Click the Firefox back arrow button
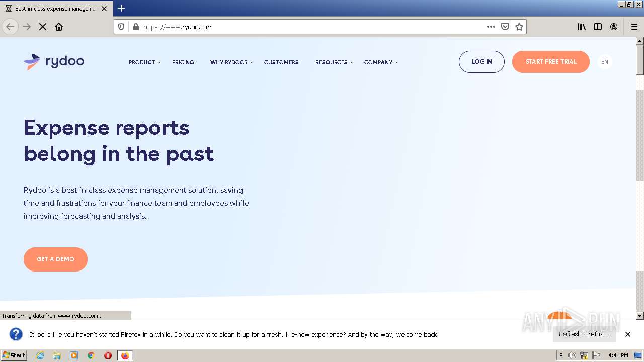Viewport: 644px width, 362px height. tap(10, 27)
